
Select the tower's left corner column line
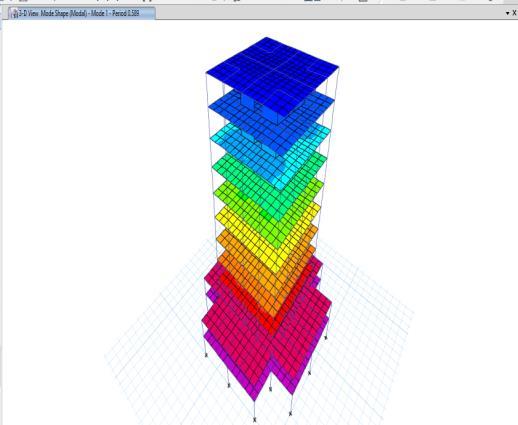point(211,173)
